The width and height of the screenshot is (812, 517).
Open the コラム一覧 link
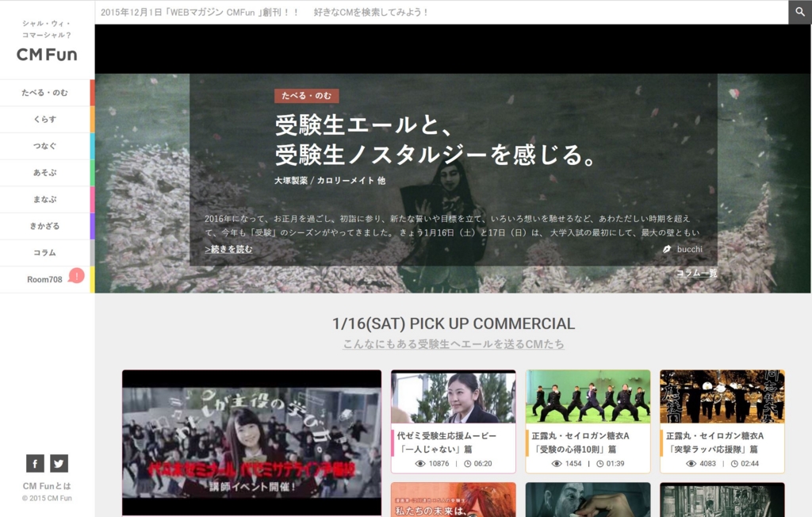[696, 273]
